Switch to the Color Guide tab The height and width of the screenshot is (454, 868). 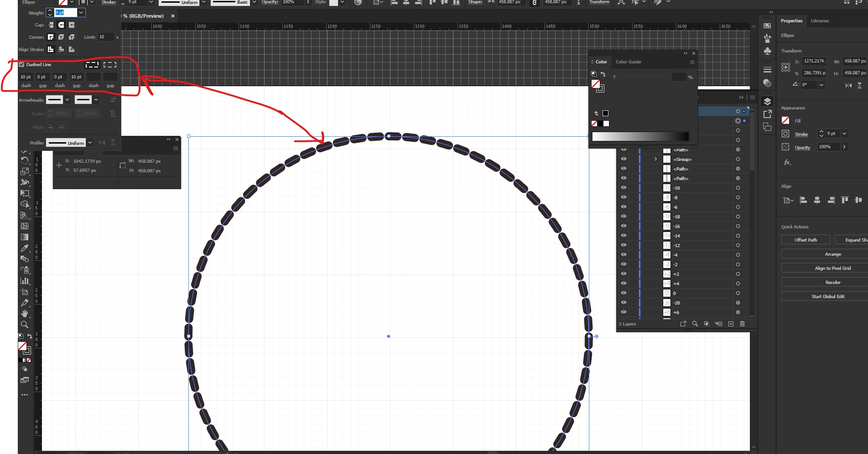pyautogui.click(x=628, y=62)
